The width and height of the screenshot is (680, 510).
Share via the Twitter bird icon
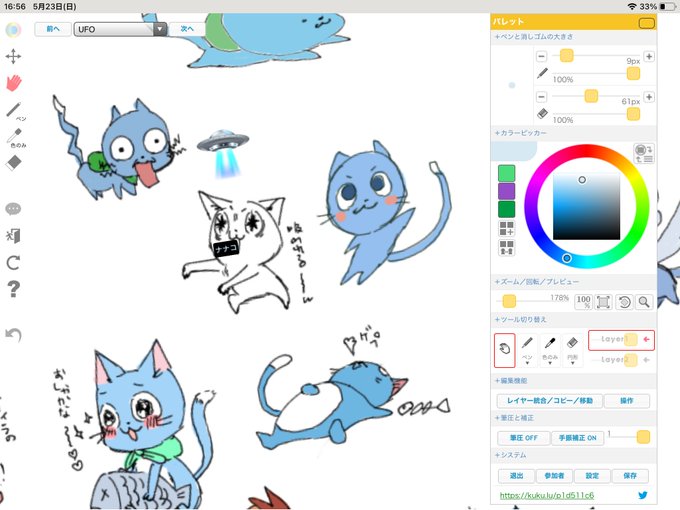coord(643,495)
